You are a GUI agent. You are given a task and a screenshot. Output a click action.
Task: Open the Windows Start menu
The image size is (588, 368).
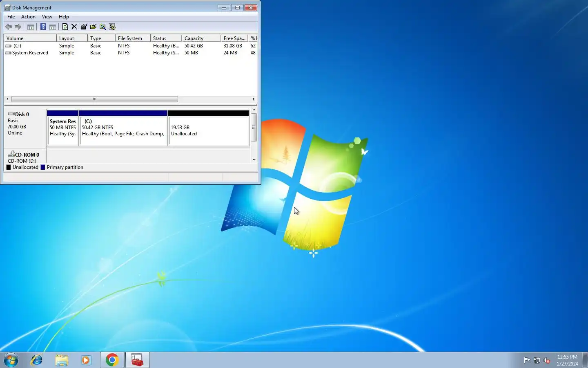11,360
